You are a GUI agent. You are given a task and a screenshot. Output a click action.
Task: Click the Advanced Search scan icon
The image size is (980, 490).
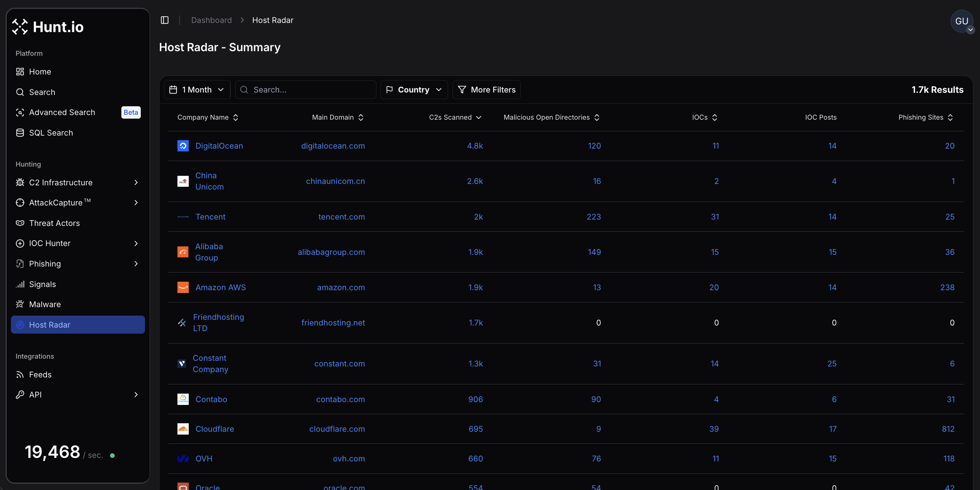(20, 112)
